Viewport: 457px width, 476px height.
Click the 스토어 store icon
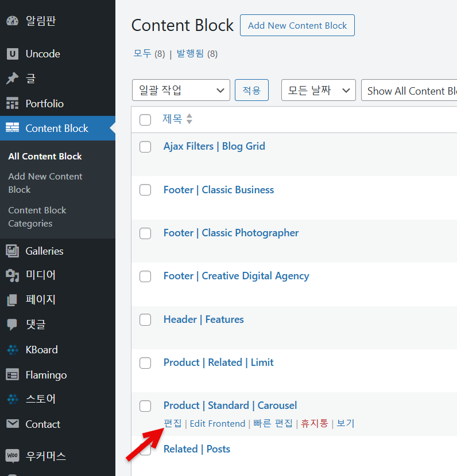(13, 399)
